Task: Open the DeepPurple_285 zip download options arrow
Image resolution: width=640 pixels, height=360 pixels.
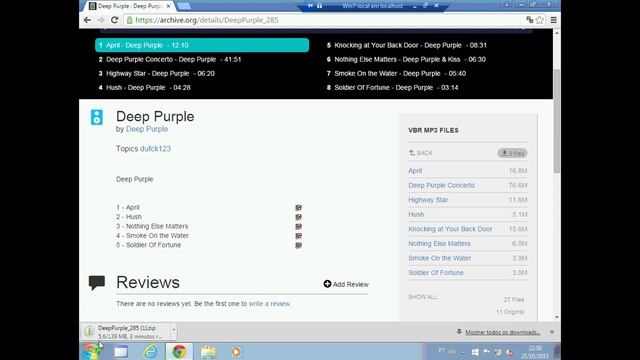Action: (173, 330)
